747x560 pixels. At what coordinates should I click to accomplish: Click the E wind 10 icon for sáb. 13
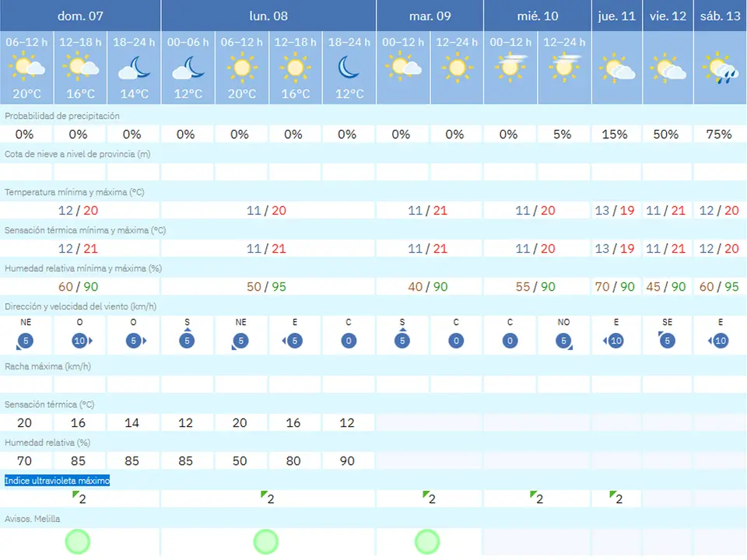[718, 341]
